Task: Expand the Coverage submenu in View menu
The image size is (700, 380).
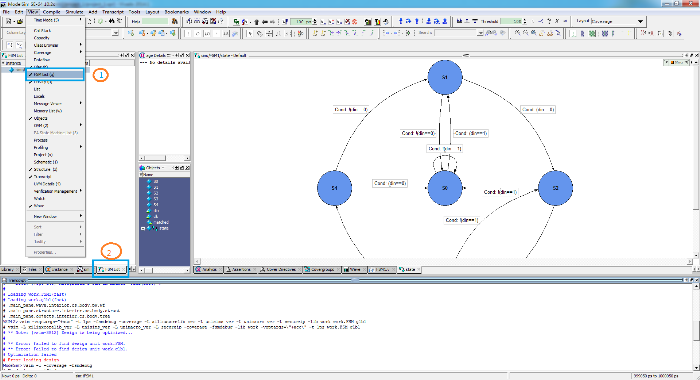Action: point(55,52)
